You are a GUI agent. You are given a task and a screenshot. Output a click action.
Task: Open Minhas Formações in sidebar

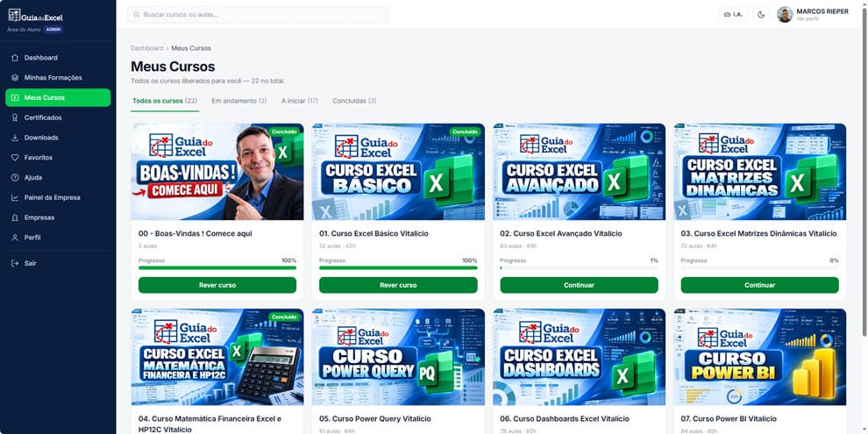click(58, 77)
